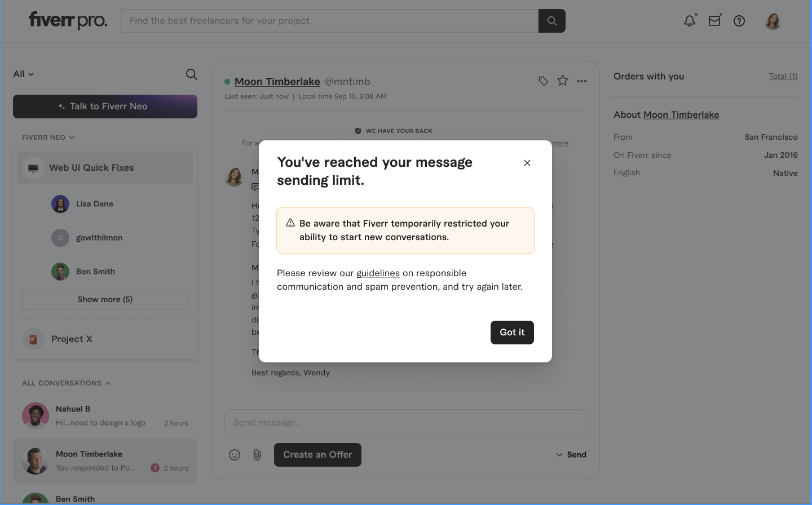Screen dimensions: 812x505
Task: Star the Moon Timberlake conversation
Action: 563,81
